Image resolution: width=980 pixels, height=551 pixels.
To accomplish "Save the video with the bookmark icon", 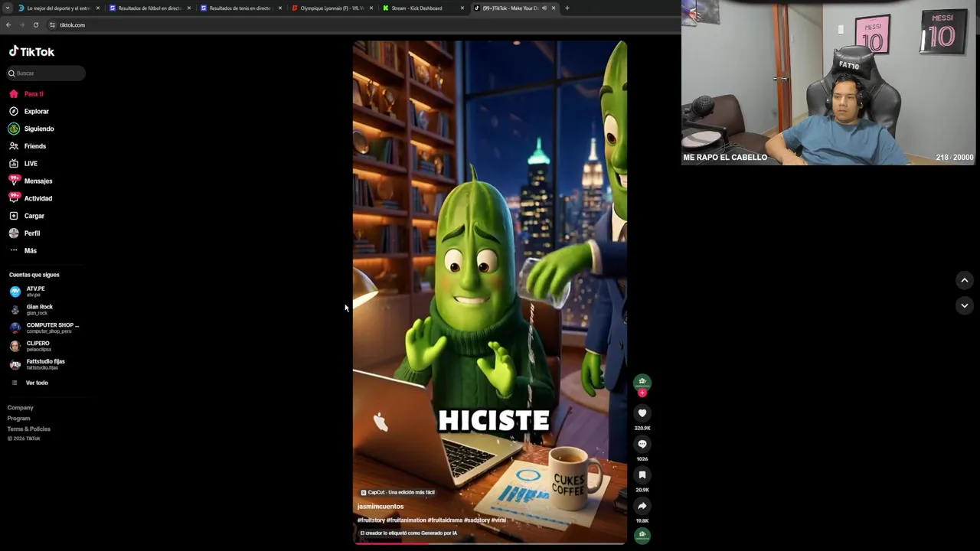I will point(642,475).
